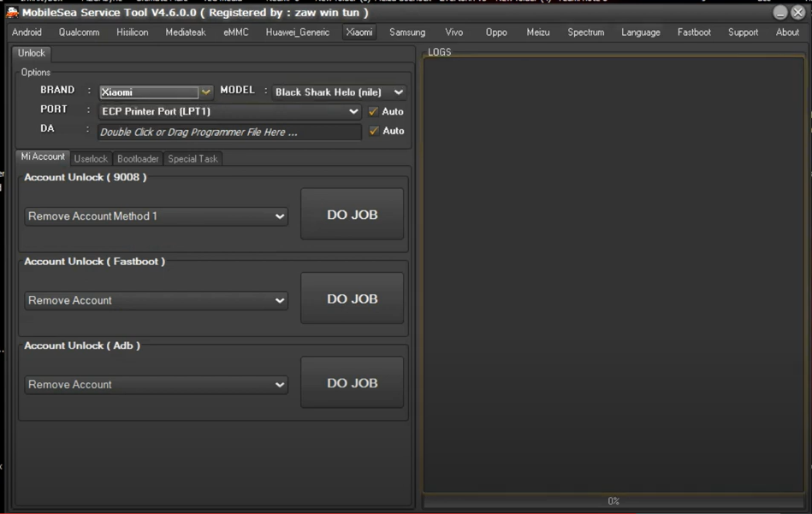Screen dimensions: 812x514
Task: Open the Spectrum menu tab
Action: coord(586,32)
